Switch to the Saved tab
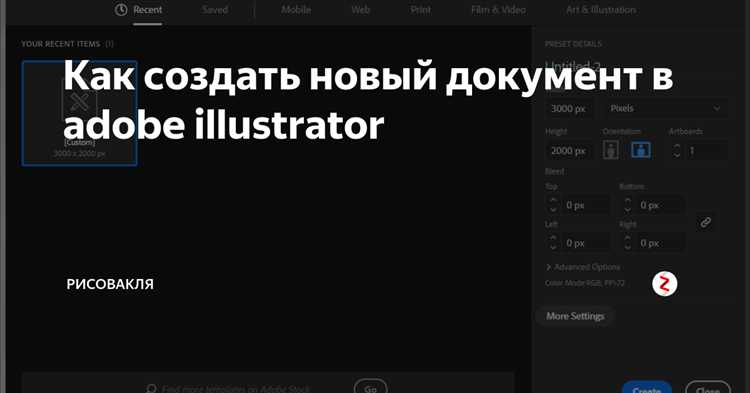This screenshot has width=750, height=393. tap(215, 10)
